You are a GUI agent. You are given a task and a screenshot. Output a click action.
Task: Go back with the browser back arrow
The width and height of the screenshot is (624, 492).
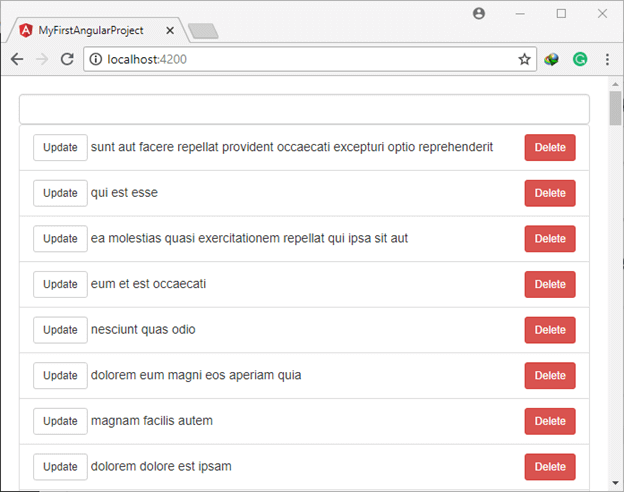tap(17, 59)
